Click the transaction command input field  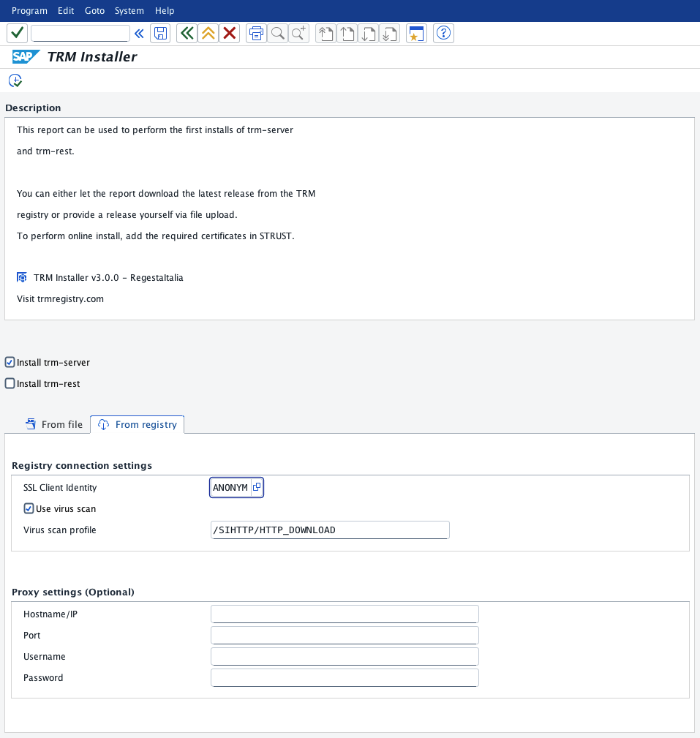[80, 33]
